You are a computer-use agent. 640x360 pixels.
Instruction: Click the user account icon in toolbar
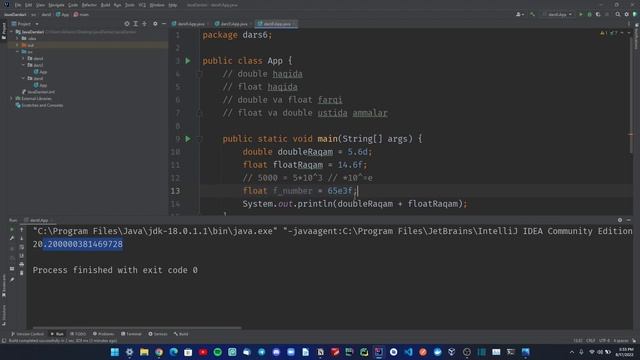coord(519,14)
